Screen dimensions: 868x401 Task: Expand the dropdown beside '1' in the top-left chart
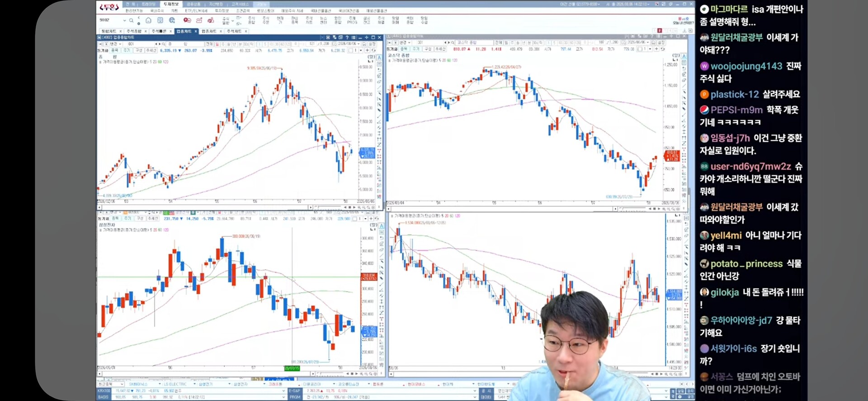coord(361,50)
